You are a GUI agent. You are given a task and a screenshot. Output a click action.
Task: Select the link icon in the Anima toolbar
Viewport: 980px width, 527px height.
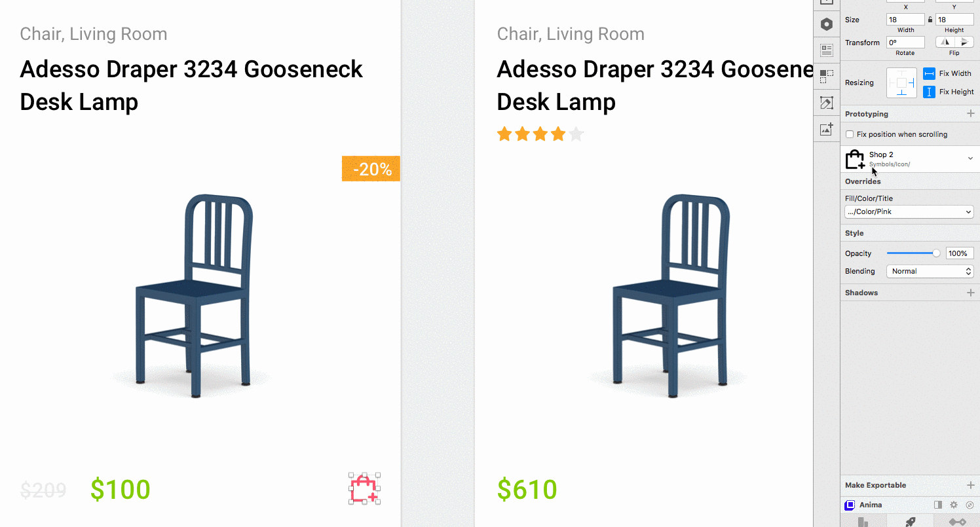tap(958, 521)
